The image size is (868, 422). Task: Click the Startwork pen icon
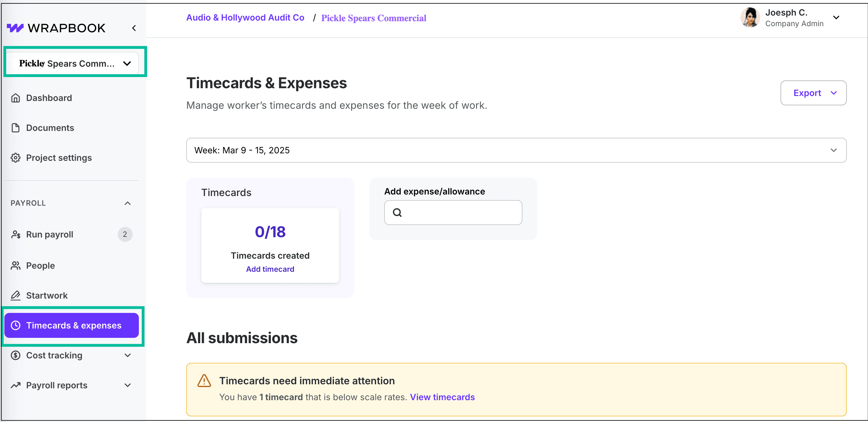(16, 295)
